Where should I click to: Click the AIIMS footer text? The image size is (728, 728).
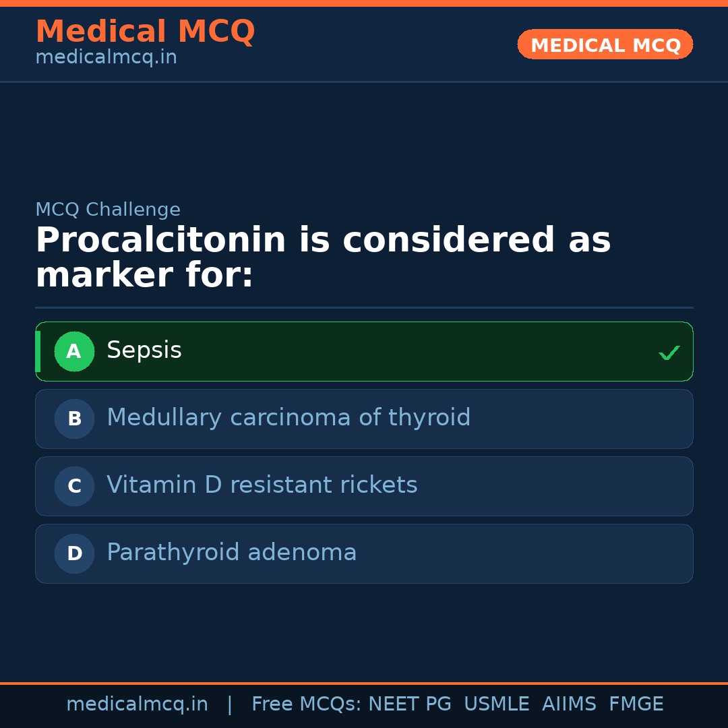569,704
